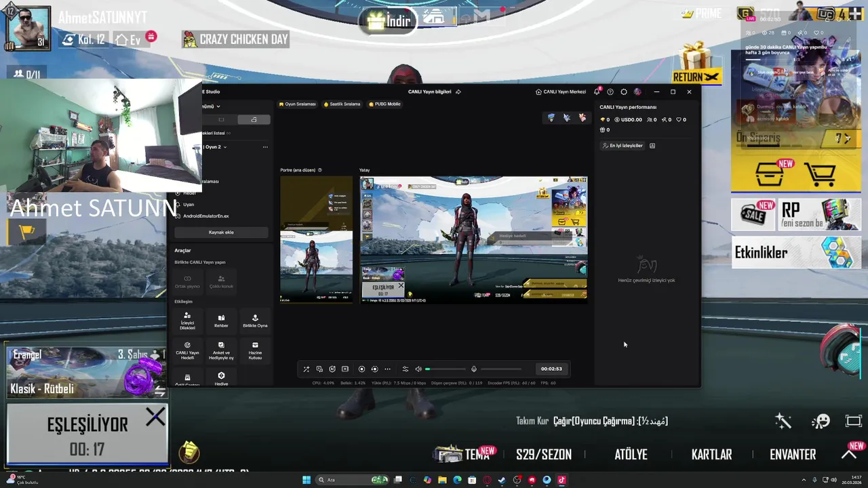Open control bar more options dots

click(387, 369)
